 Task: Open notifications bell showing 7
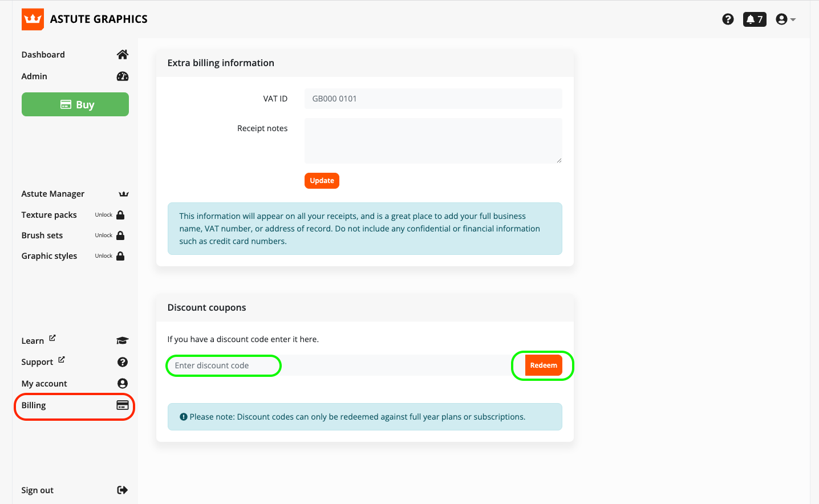(754, 19)
